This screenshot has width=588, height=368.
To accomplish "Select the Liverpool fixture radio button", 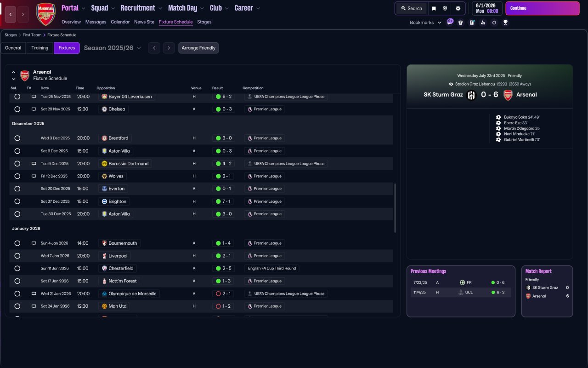I will click(17, 256).
